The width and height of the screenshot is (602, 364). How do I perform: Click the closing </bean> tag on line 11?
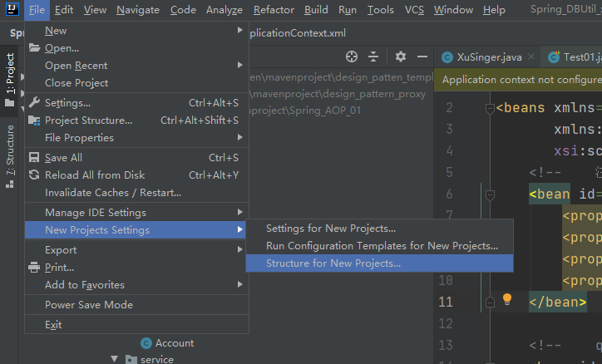coord(557,303)
